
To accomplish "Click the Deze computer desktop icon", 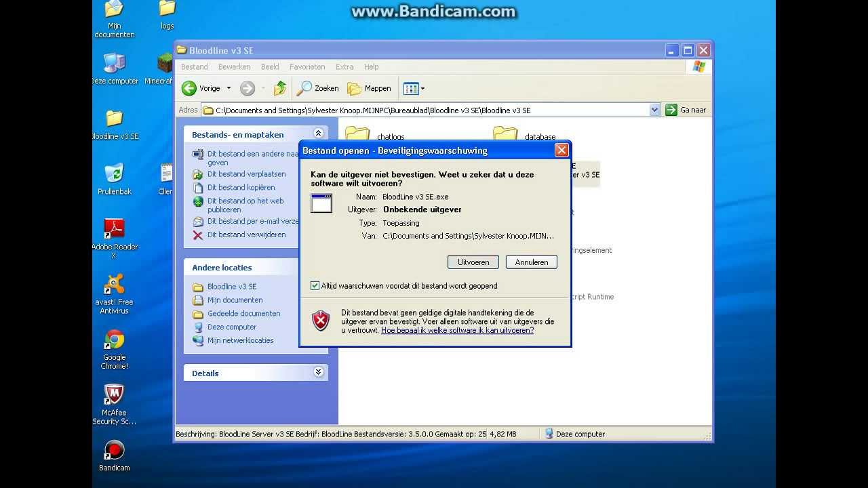I will click(115, 63).
